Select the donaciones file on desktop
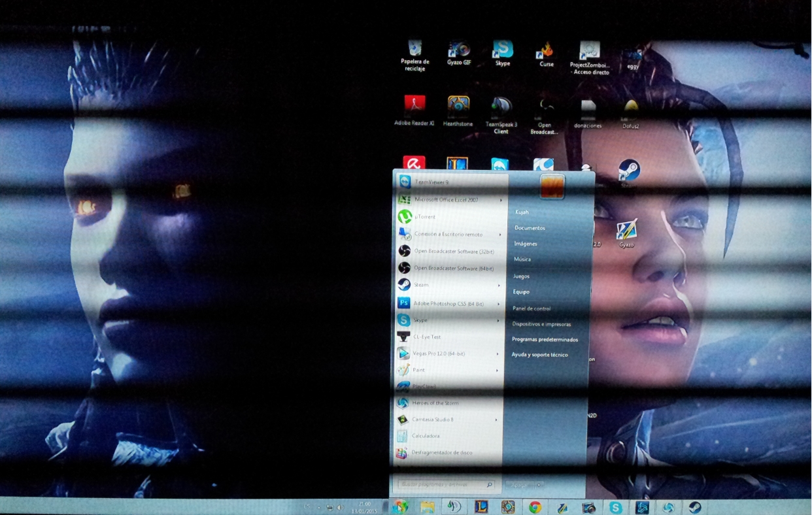 (588, 114)
